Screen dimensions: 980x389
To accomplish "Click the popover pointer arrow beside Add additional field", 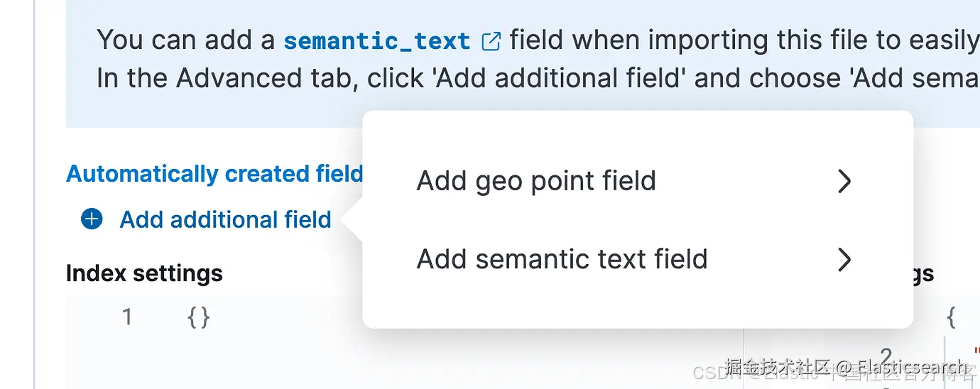I will 352,221.
